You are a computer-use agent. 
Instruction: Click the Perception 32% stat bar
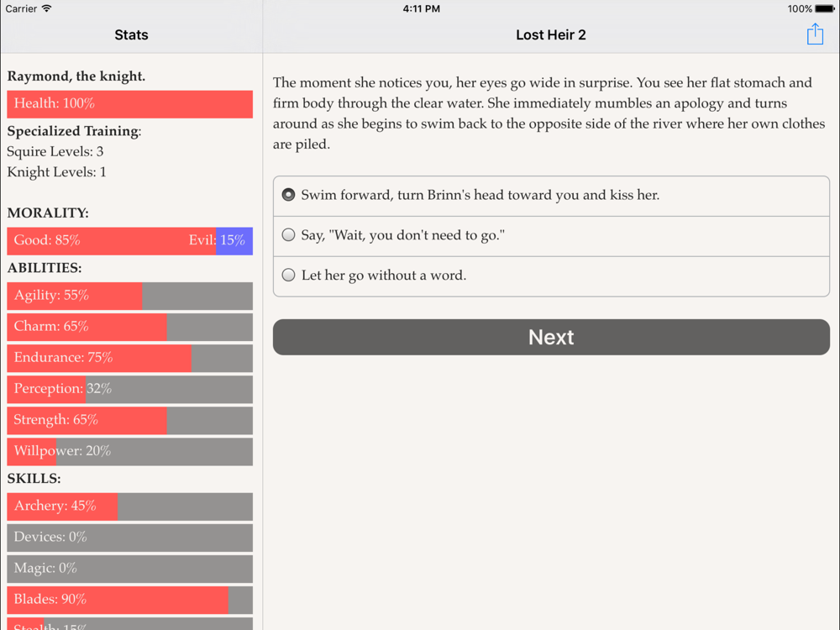click(129, 390)
